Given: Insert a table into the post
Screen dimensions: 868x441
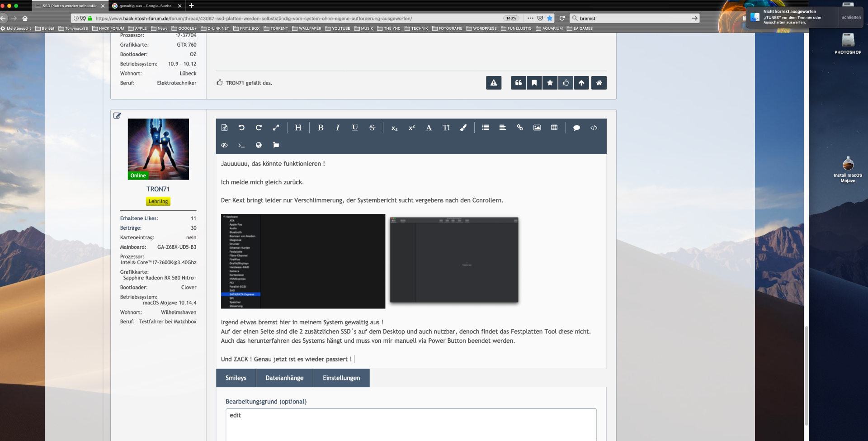Looking at the screenshot, I should click(554, 128).
